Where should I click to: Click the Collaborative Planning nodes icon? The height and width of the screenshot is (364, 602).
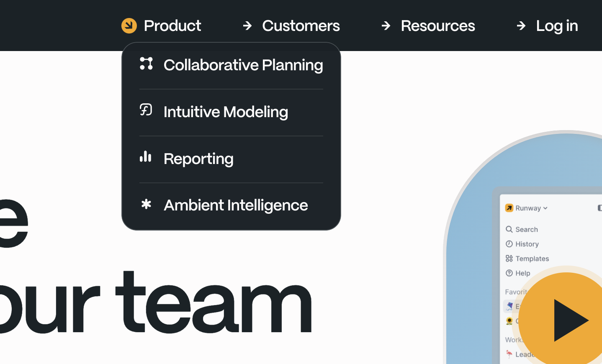pos(146,64)
